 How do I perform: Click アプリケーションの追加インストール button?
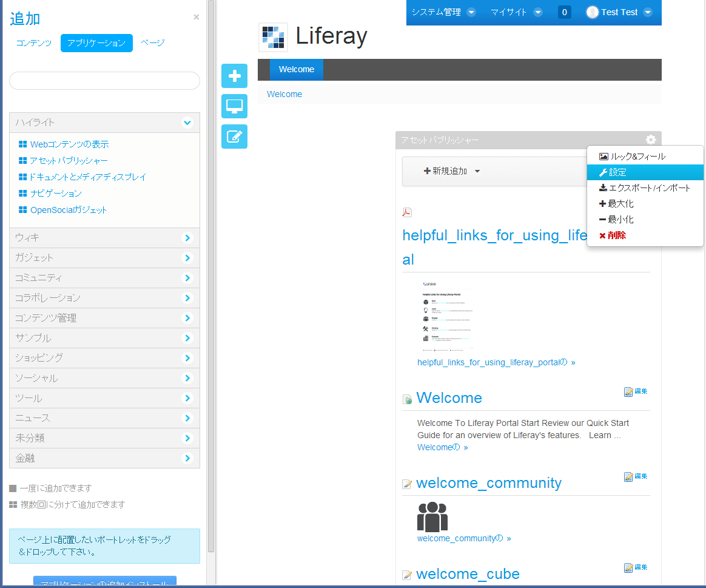click(x=104, y=581)
